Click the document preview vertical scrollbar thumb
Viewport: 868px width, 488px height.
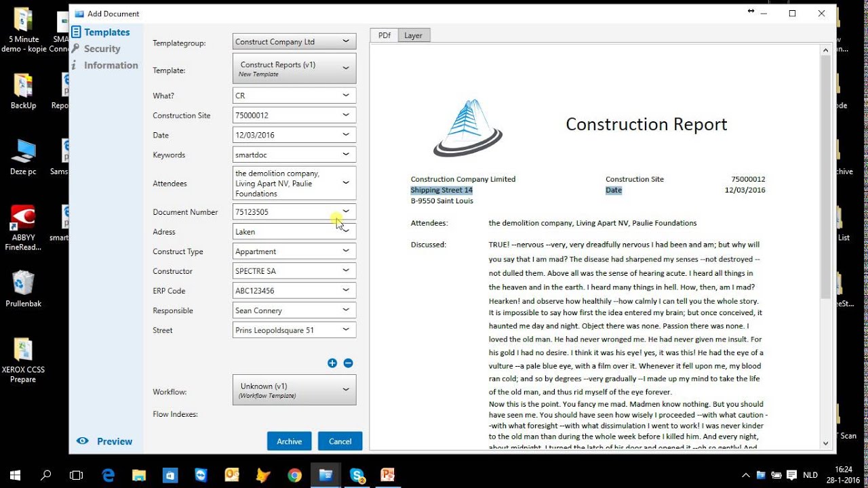click(825, 178)
